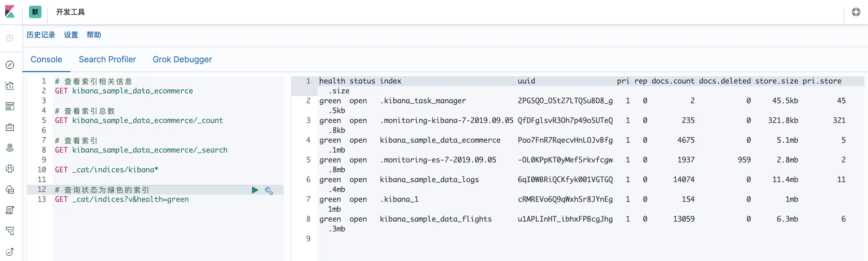Click the wrench icon beside the request
This screenshot has width=868, height=261.
pos(269,191)
